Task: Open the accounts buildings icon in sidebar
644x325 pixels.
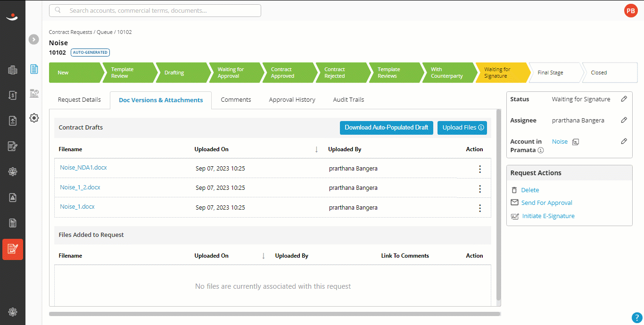Action: (x=13, y=70)
